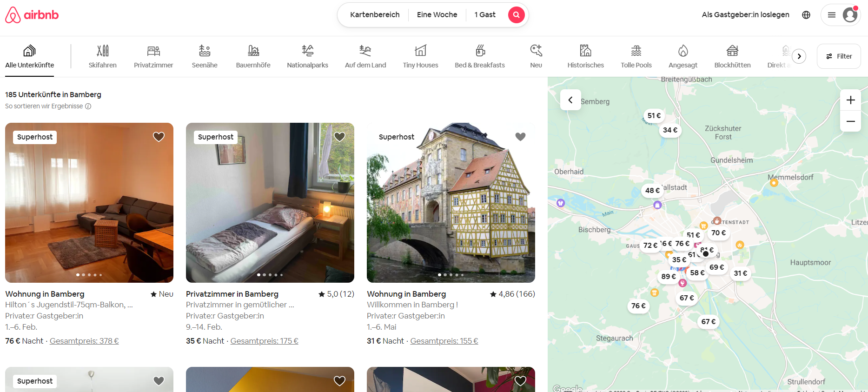Favorite the first Wohnung in Bamberg listing
The image size is (868, 392).
click(x=159, y=137)
